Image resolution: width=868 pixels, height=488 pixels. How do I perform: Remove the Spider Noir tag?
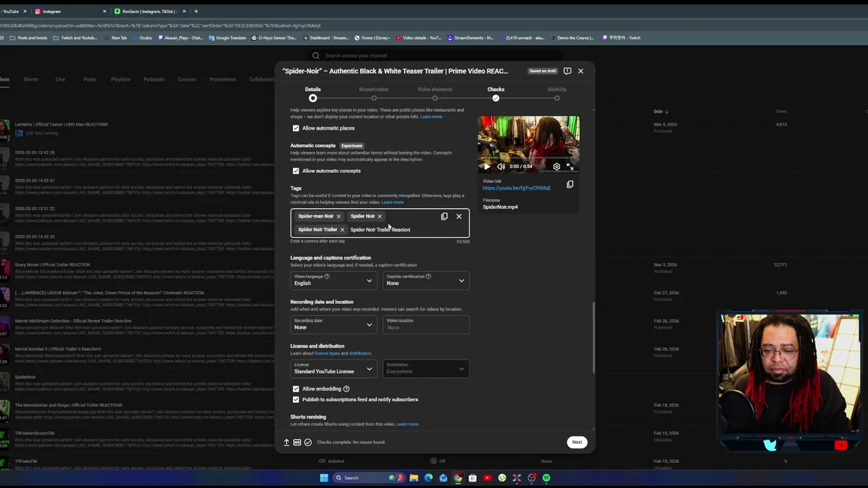coord(380,216)
